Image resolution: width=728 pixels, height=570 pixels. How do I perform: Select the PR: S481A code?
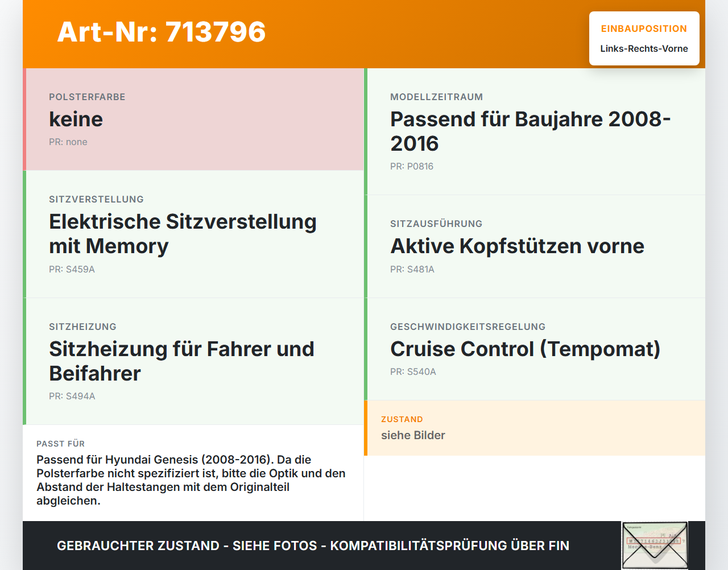point(412,269)
